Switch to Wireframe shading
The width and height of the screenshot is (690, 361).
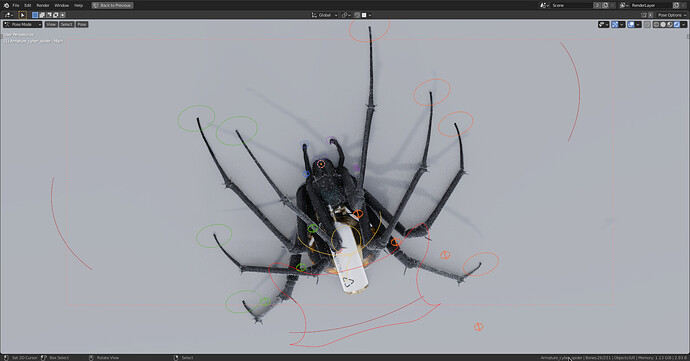pos(656,25)
